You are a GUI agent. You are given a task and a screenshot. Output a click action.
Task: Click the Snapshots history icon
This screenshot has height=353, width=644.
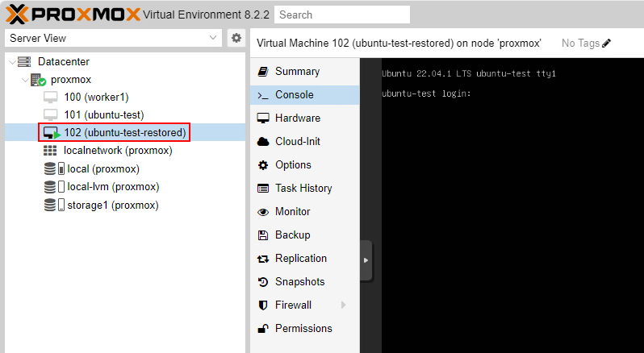(x=262, y=282)
